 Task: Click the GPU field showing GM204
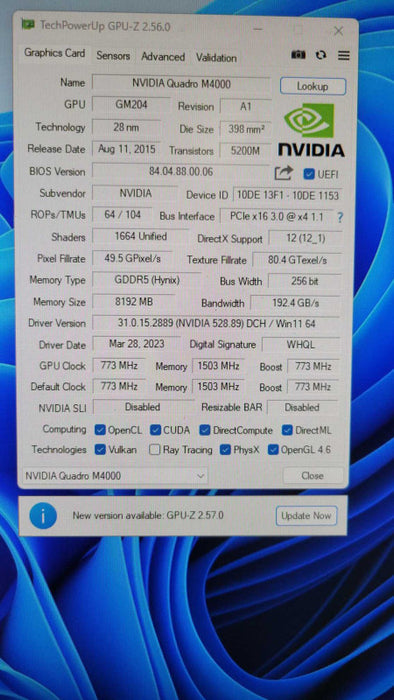131,105
